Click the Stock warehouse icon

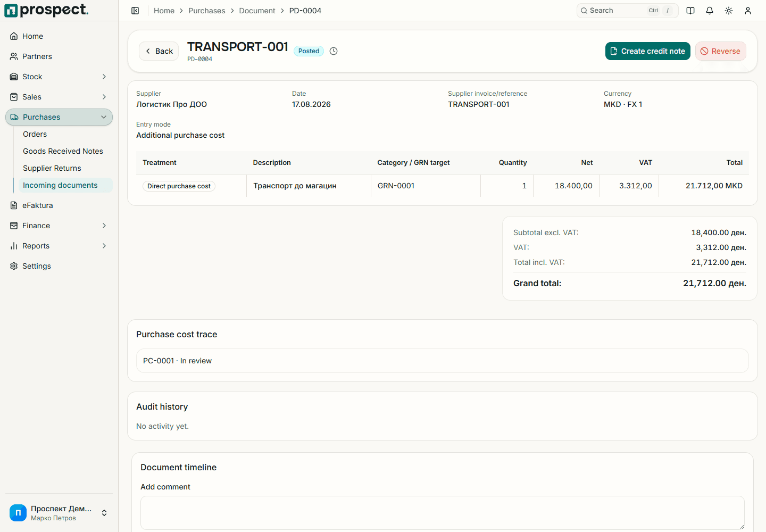coord(14,77)
